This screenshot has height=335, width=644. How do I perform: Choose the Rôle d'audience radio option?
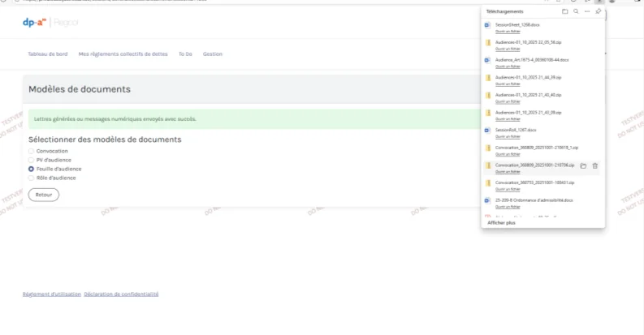pyautogui.click(x=31, y=178)
